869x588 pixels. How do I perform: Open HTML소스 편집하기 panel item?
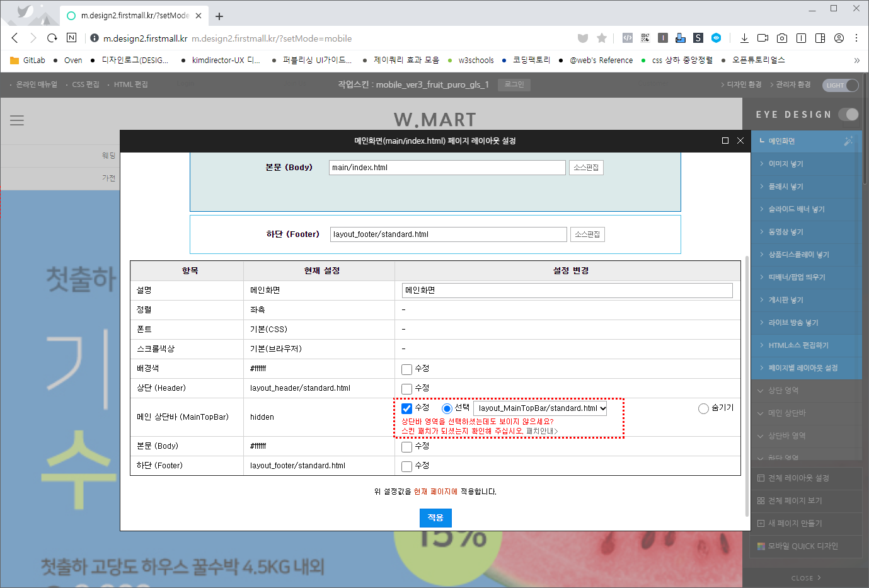click(x=807, y=345)
